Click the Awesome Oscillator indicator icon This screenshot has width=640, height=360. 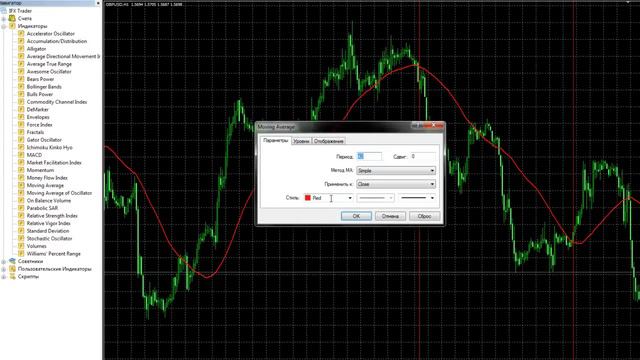point(21,71)
